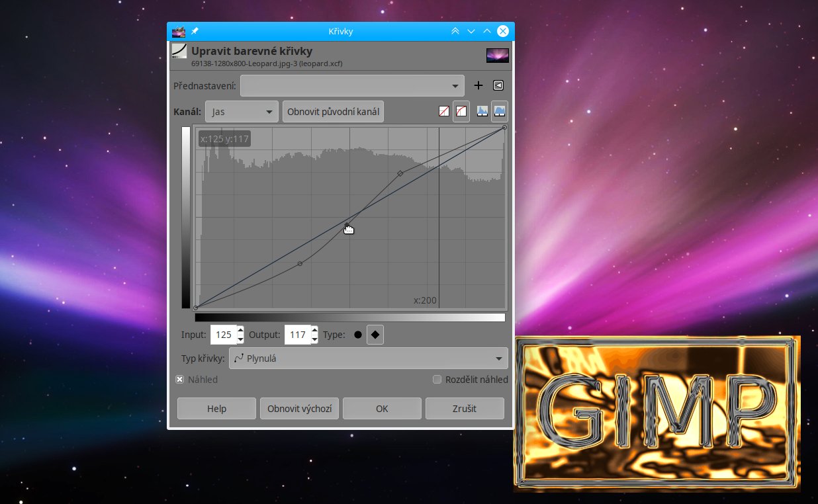
Task: Click the vertical gradient bar left of graph
Action: coord(185,218)
